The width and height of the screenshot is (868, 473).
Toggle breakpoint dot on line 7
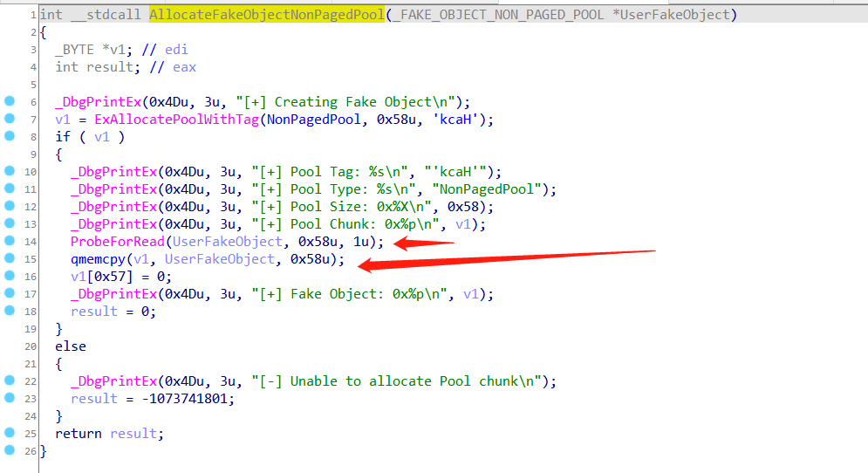point(10,119)
